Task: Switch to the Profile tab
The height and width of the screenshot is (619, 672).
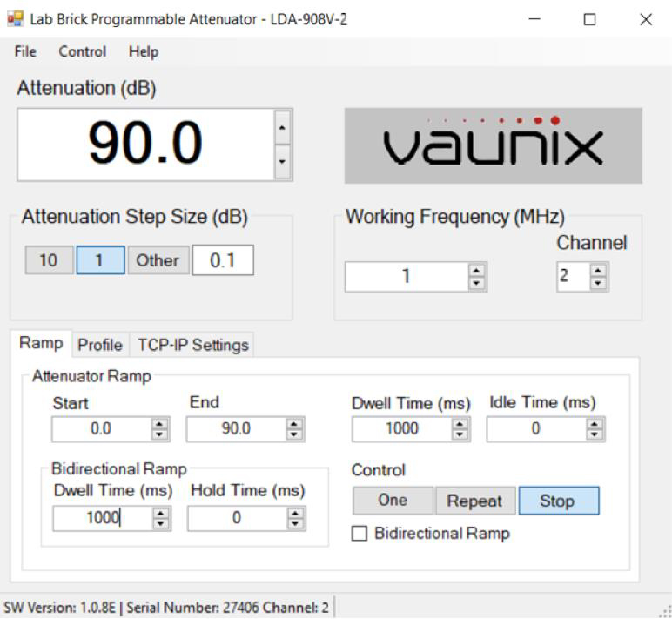Action: point(100,345)
